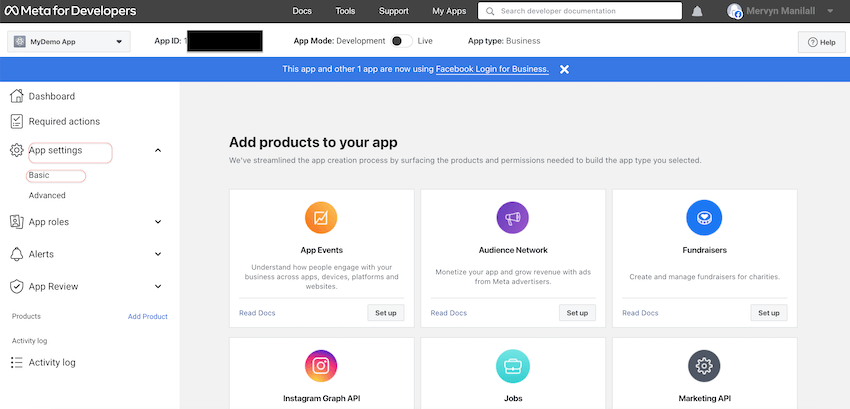
Task: Open the Support menu
Action: tap(394, 11)
